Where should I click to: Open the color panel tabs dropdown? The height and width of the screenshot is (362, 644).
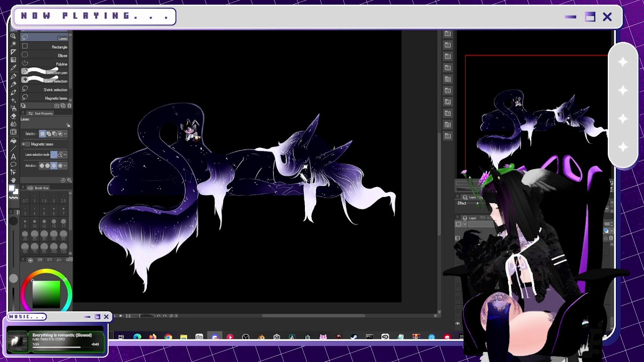70,259
